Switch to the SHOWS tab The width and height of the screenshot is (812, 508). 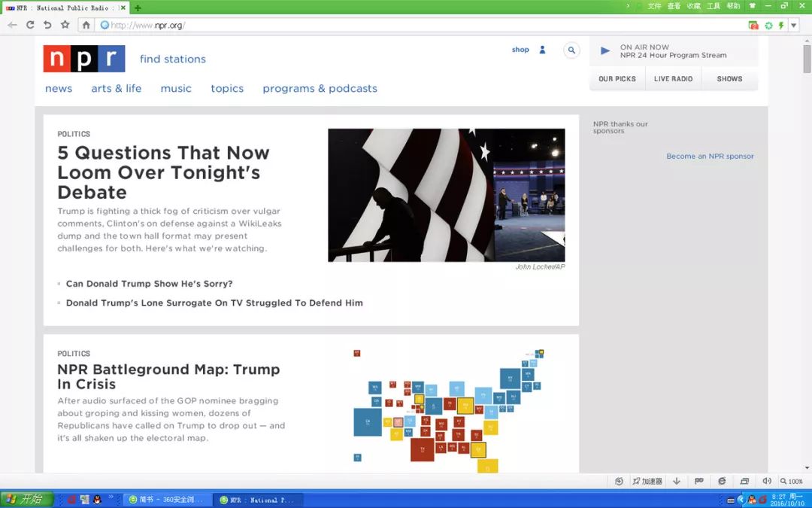point(729,79)
